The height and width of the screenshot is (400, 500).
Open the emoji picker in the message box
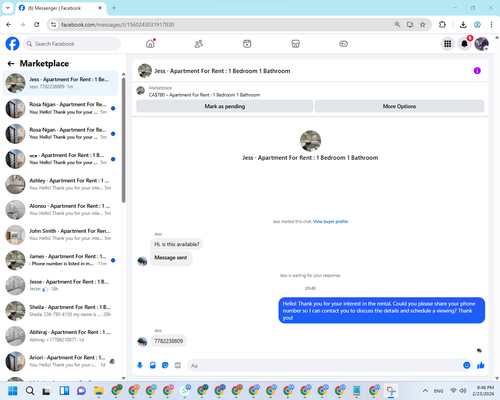tap(467, 365)
